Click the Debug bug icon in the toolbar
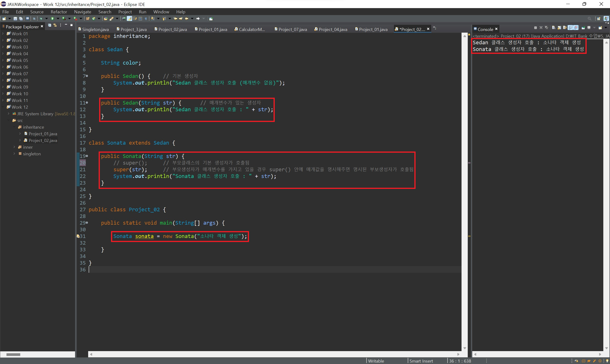Screen dimensions: 610x364 click(x=41, y=19)
